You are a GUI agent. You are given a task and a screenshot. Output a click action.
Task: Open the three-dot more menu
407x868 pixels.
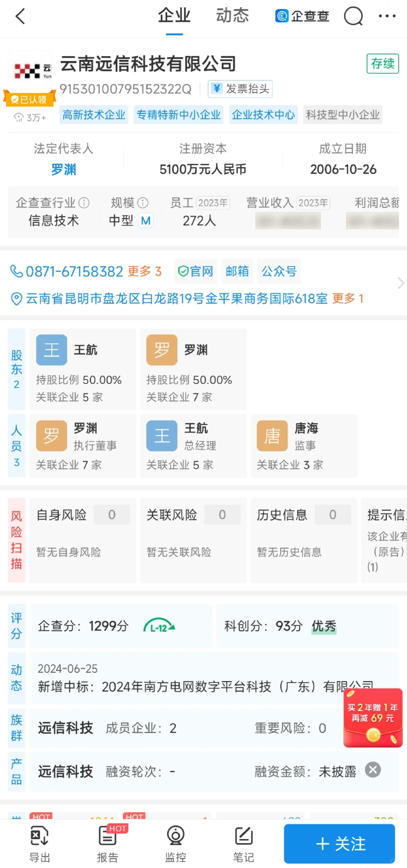point(387,16)
